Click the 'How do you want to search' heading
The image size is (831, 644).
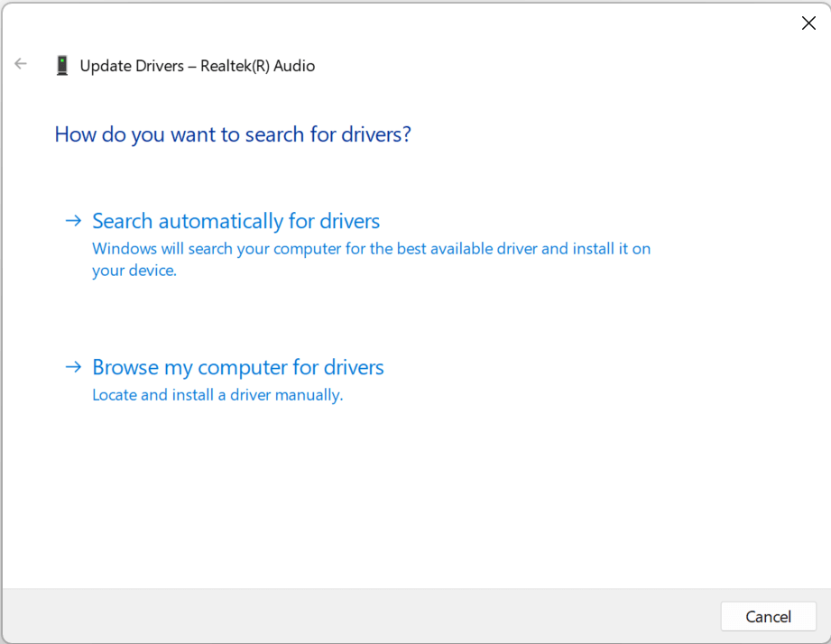[233, 134]
